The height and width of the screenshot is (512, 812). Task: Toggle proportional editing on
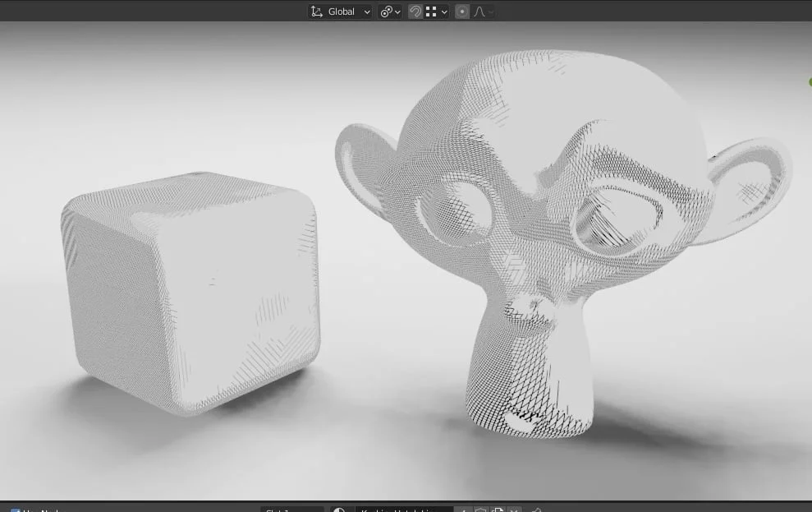[x=461, y=11]
